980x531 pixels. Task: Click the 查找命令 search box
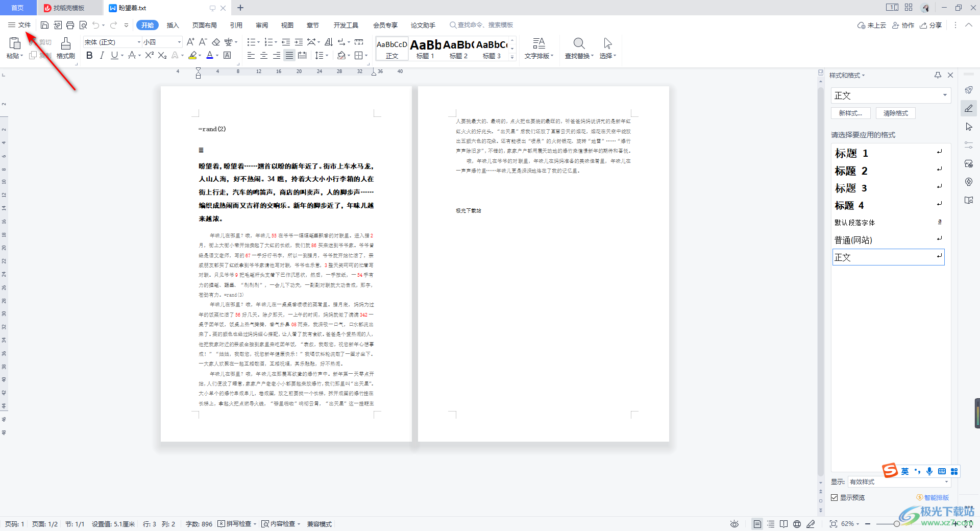(481, 25)
